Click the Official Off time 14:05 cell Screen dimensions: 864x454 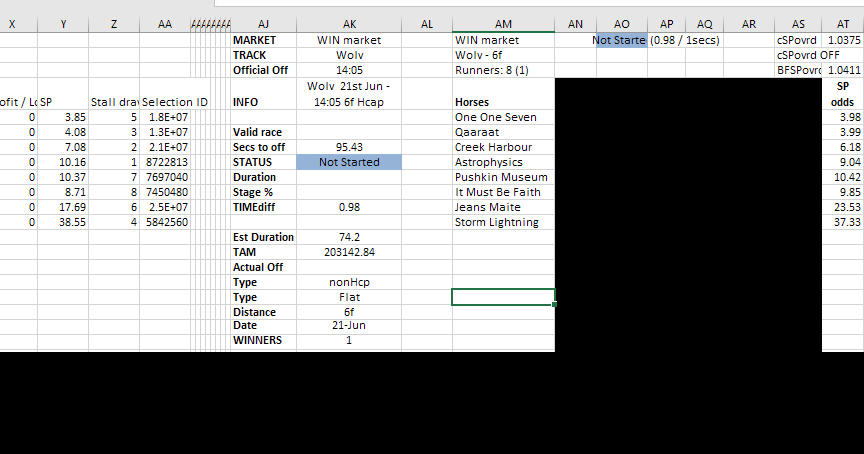point(349,70)
